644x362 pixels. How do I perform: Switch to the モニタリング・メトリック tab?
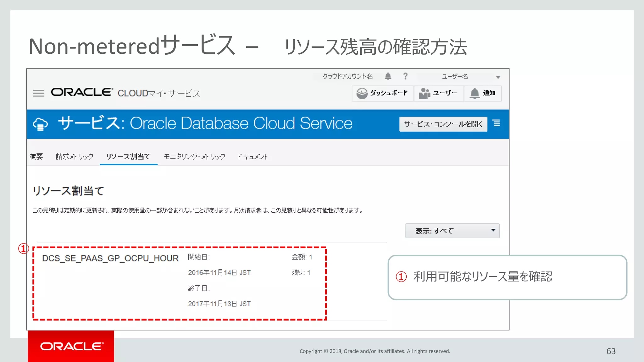[194, 156]
